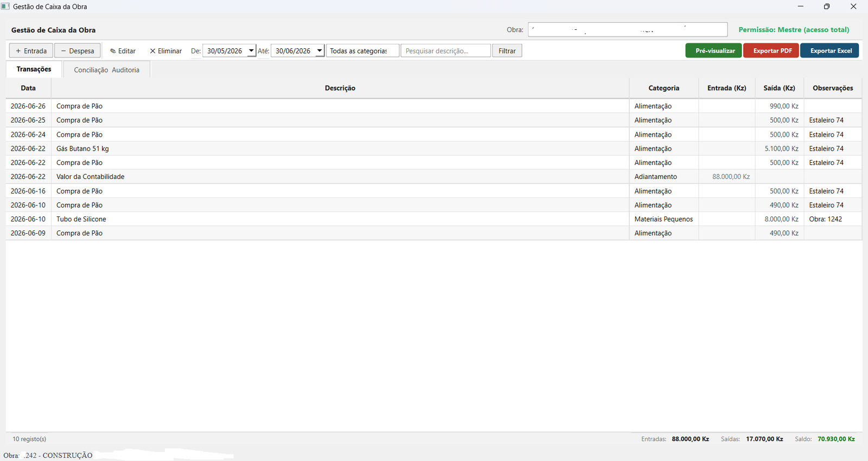Click the Eliminar X button
Image resolution: width=868 pixels, height=461 pixels.
tap(165, 51)
